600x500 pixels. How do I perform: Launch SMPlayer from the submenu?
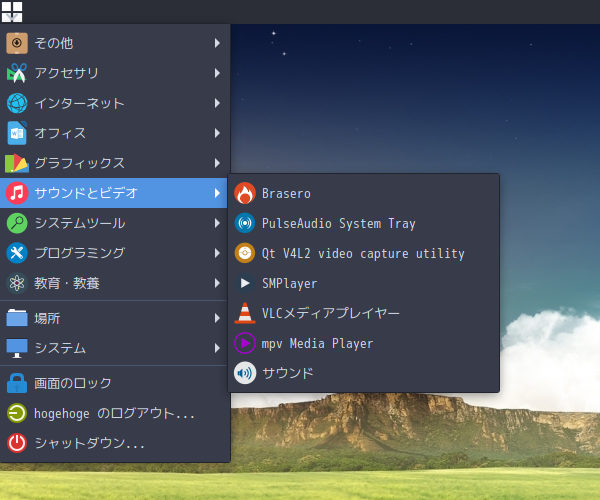(364, 283)
